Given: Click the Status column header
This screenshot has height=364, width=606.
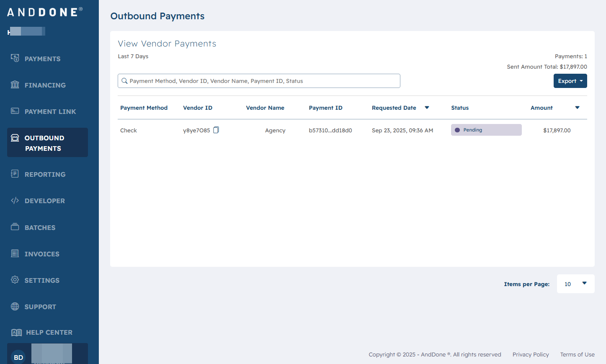Looking at the screenshot, I should pos(460,108).
